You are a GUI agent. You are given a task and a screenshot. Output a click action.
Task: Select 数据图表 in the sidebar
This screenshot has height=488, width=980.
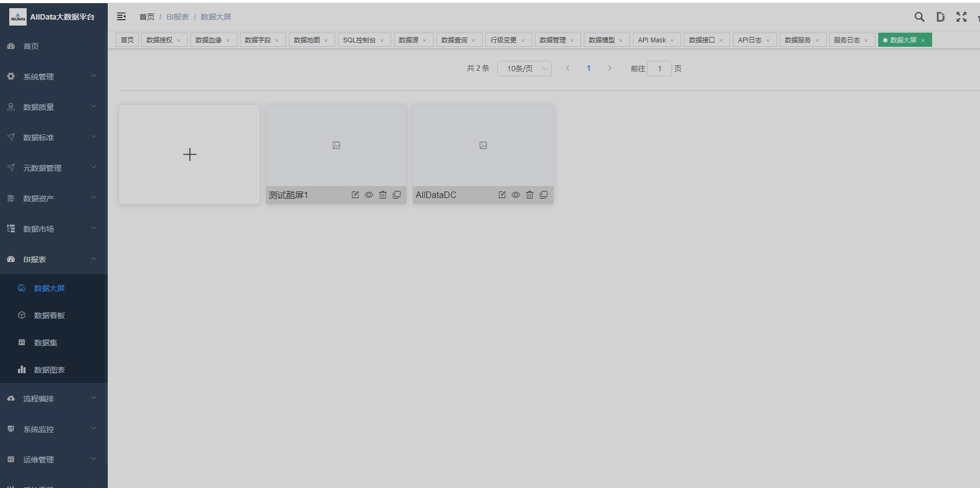54,370
